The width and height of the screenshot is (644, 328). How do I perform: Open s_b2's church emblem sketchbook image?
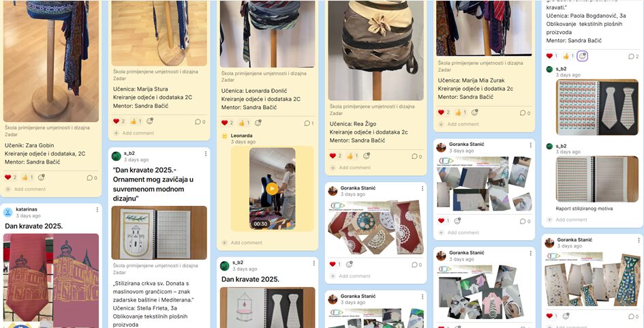point(159,233)
